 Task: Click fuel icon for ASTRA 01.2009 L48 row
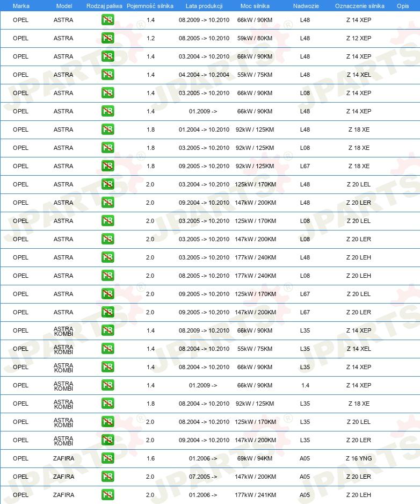tap(107, 111)
